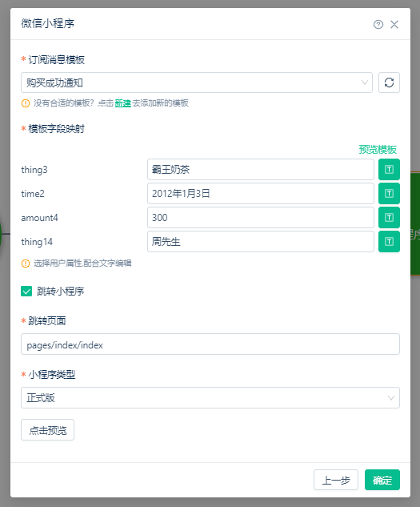The height and width of the screenshot is (507, 420).
Task: Refresh the subscription template list
Action: [389, 82]
